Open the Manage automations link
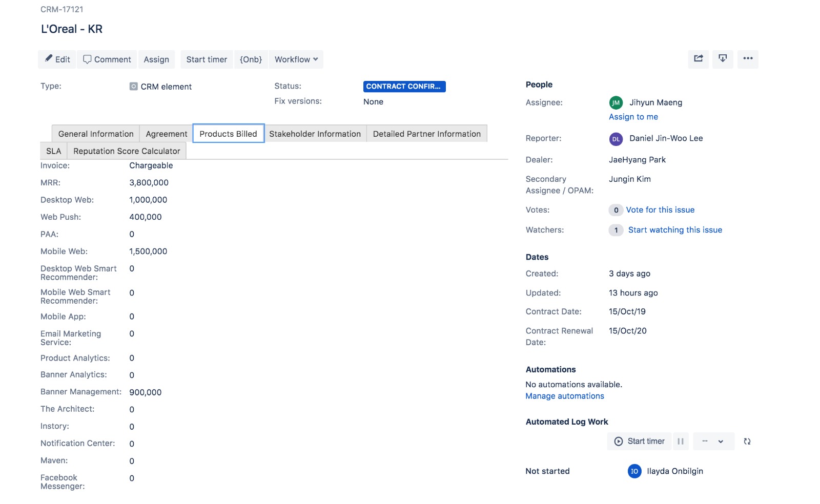This screenshot has width=820, height=504. [x=564, y=396]
